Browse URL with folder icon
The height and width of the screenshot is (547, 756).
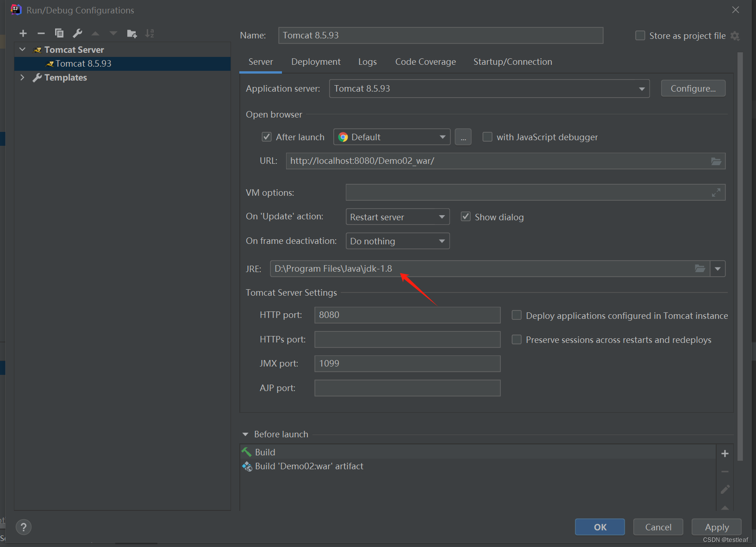tap(716, 161)
